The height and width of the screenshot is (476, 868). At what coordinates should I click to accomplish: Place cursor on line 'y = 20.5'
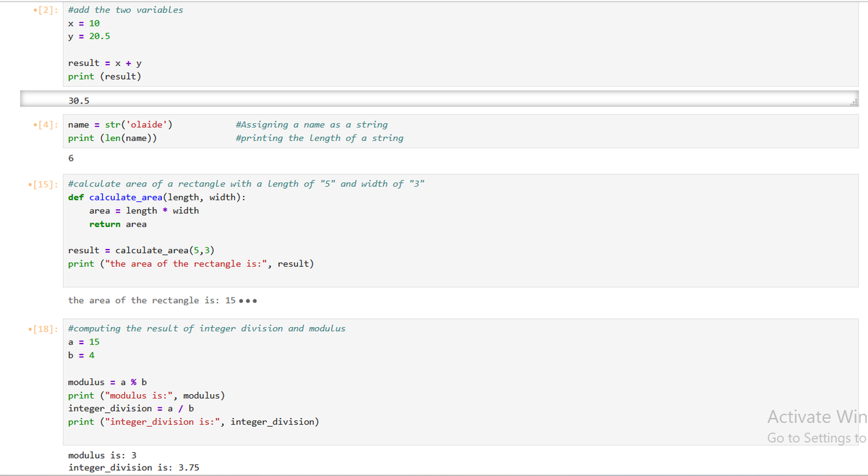(x=89, y=36)
